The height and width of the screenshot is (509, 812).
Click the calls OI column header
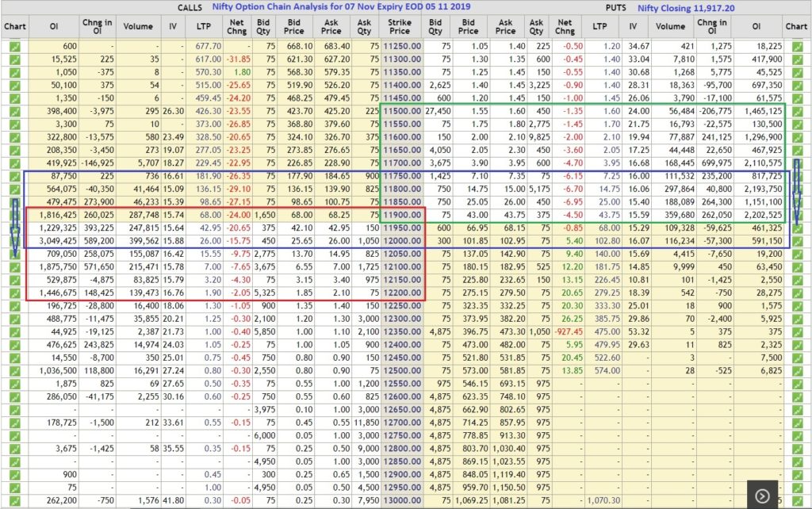[54, 26]
